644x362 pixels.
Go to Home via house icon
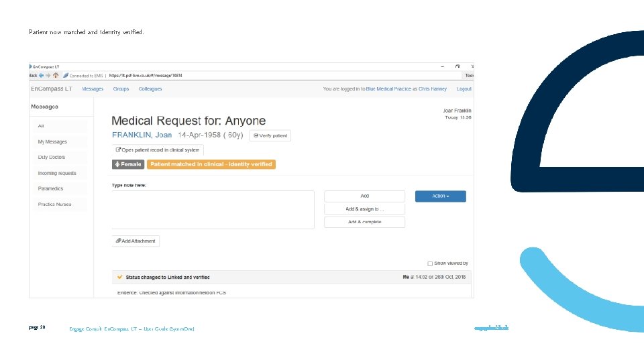[x=56, y=75]
